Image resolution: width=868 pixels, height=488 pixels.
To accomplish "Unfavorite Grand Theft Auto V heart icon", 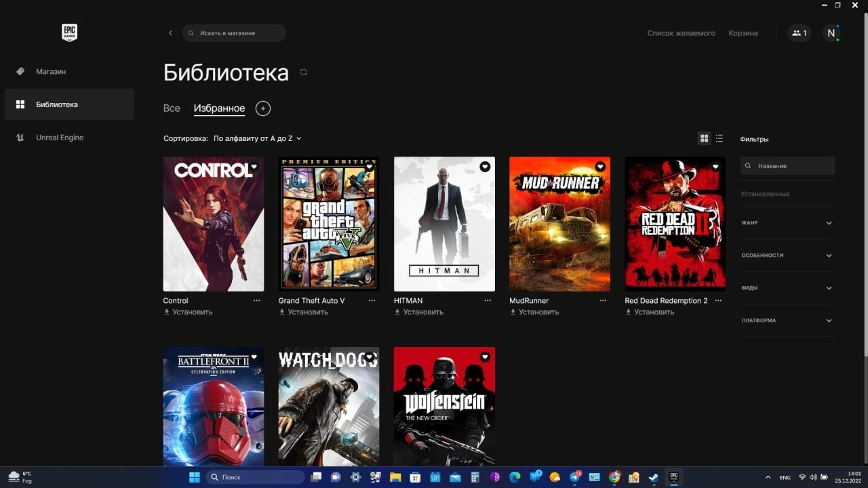I will [370, 167].
